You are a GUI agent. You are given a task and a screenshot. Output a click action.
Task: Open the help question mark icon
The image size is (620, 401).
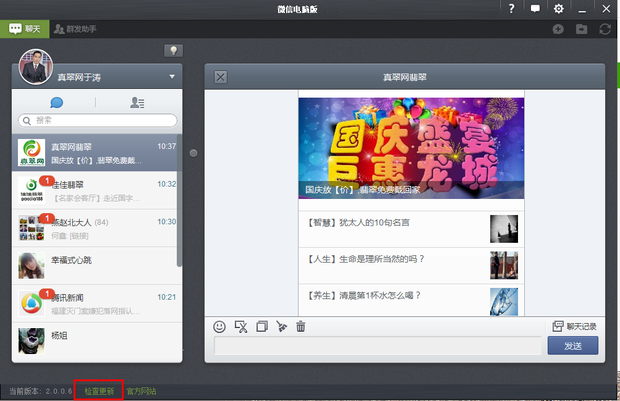pyautogui.click(x=511, y=9)
